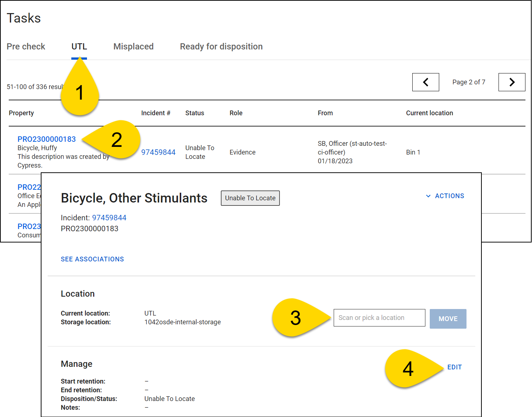532x417 pixels.
Task: Go to the next page of results
Action: click(512, 82)
